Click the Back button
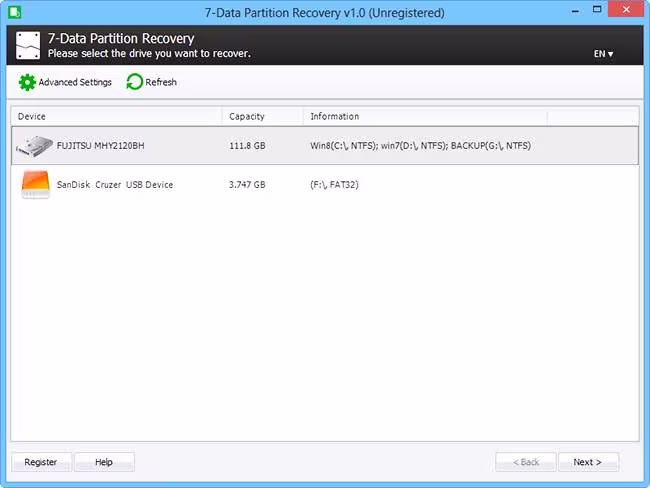 click(526, 462)
